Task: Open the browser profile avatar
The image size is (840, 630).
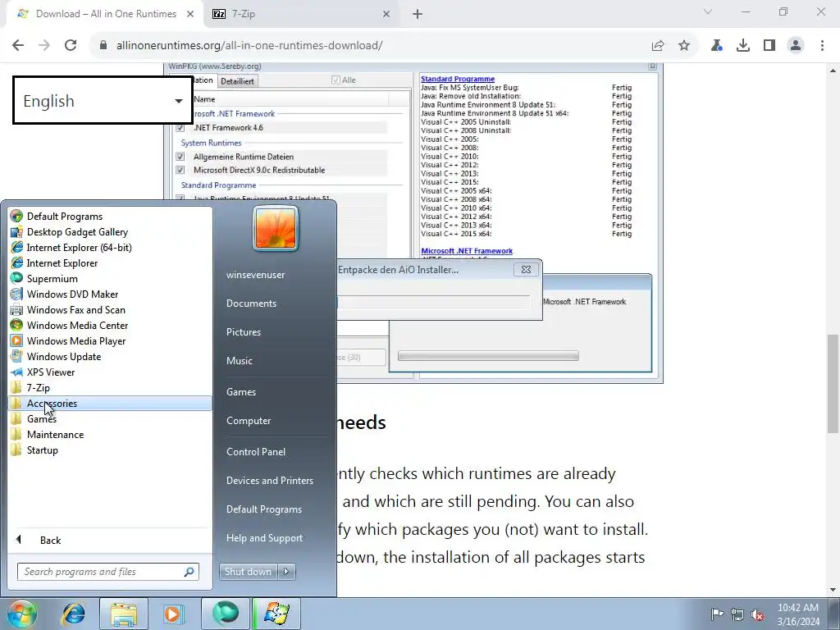Action: (796, 46)
